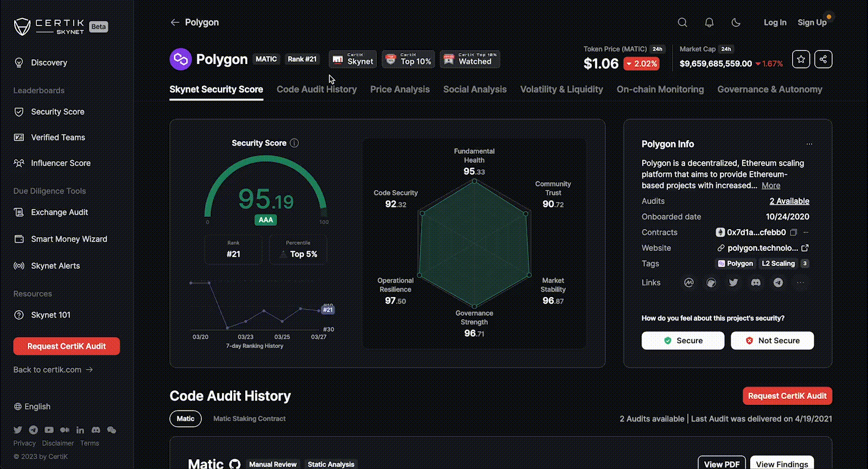Click the Log In link
The width and height of the screenshot is (868, 469).
775,22
